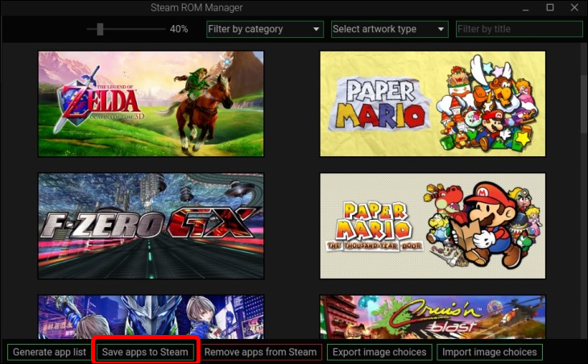Select the Cruis'n Blast artwork thumbnail
The image size is (588, 364).
click(433, 317)
